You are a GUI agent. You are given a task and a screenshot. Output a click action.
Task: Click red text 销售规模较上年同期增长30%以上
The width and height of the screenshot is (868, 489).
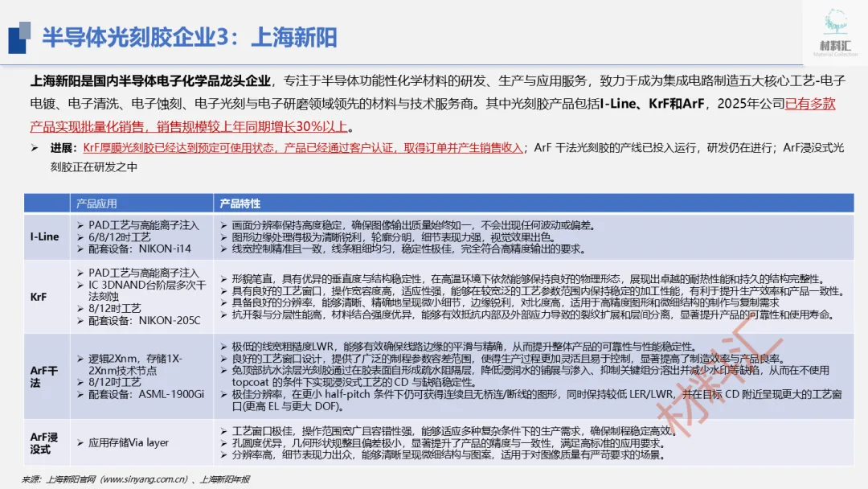[252, 126]
